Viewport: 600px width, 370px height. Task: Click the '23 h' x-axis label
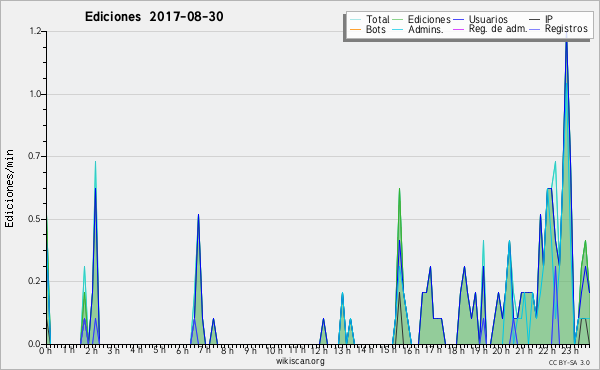tap(570, 350)
